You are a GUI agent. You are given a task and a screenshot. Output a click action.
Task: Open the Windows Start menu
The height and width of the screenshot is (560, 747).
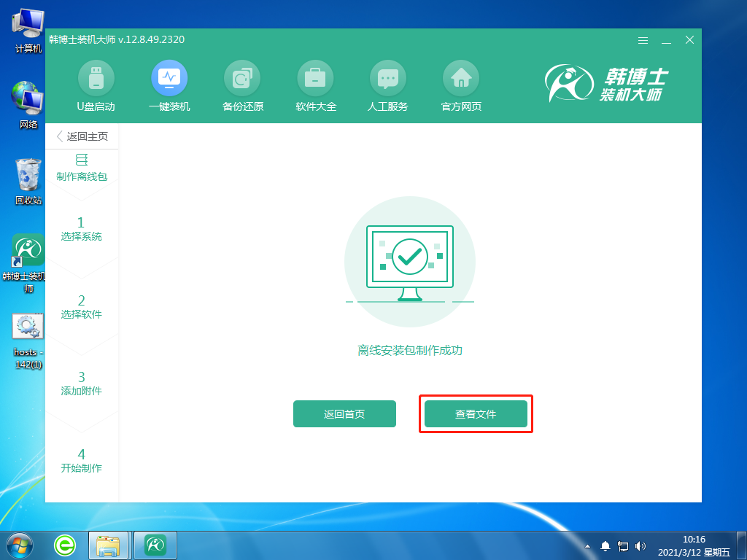click(x=20, y=544)
